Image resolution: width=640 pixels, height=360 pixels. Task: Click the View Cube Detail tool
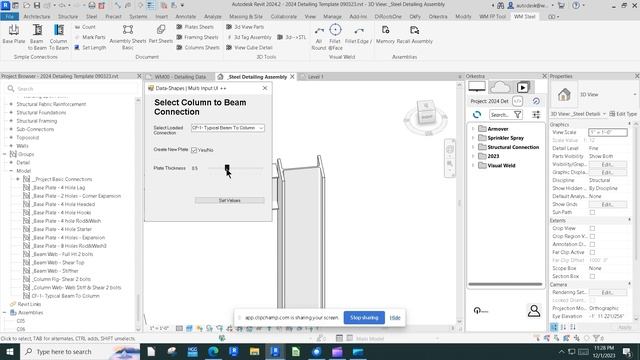click(249, 47)
